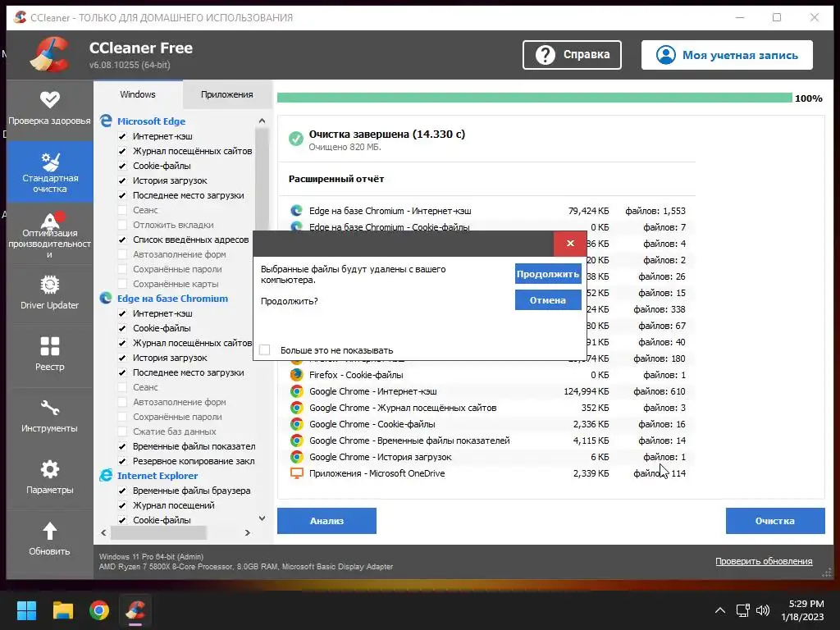The height and width of the screenshot is (630, 840).
Task: Open Performance Optimizer rocket icon
Action: pyautogui.click(x=51, y=220)
